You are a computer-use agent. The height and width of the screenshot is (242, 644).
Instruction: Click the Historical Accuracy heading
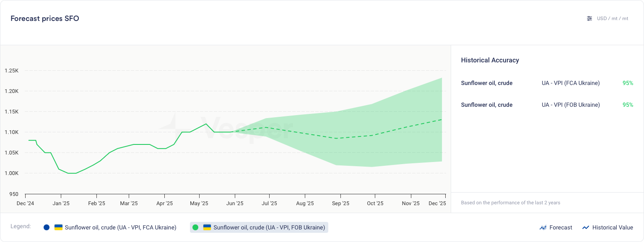tap(490, 60)
